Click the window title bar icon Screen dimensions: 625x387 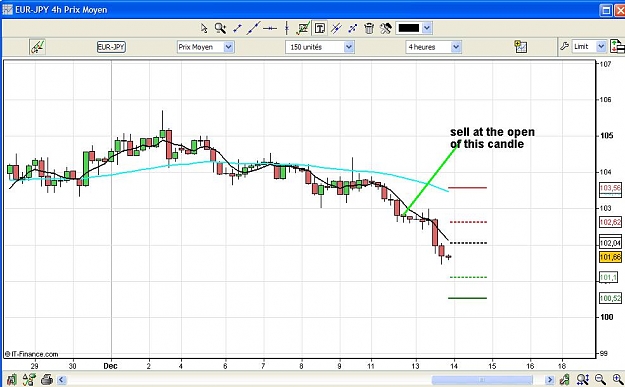(7, 10)
